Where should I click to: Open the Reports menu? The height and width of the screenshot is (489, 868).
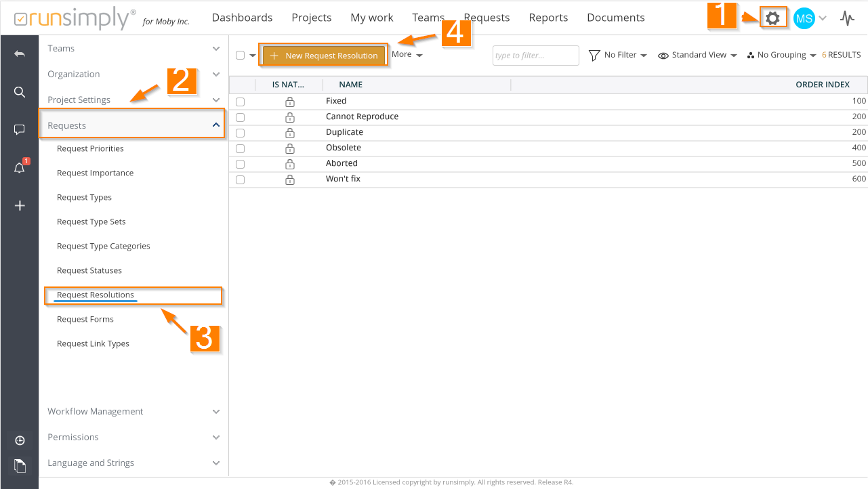pos(548,18)
